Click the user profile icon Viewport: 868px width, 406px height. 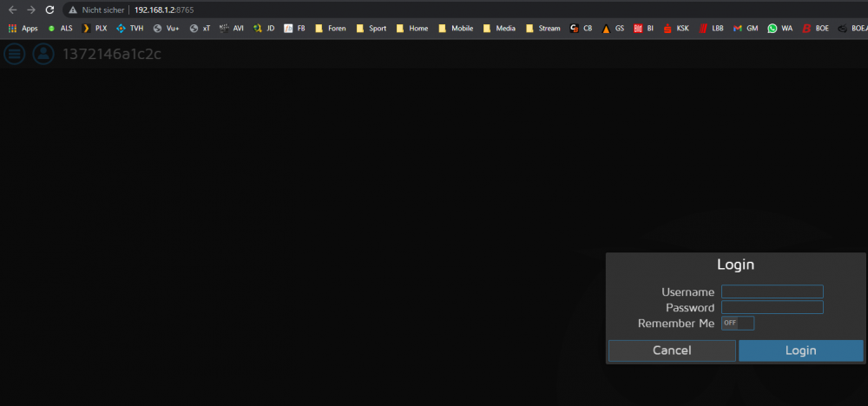click(43, 54)
